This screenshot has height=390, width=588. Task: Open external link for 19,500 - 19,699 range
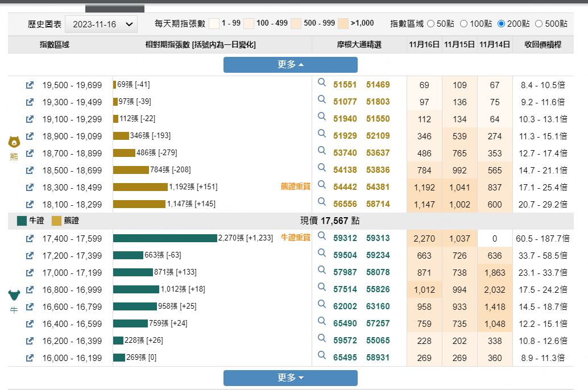(x=30, y=85)
